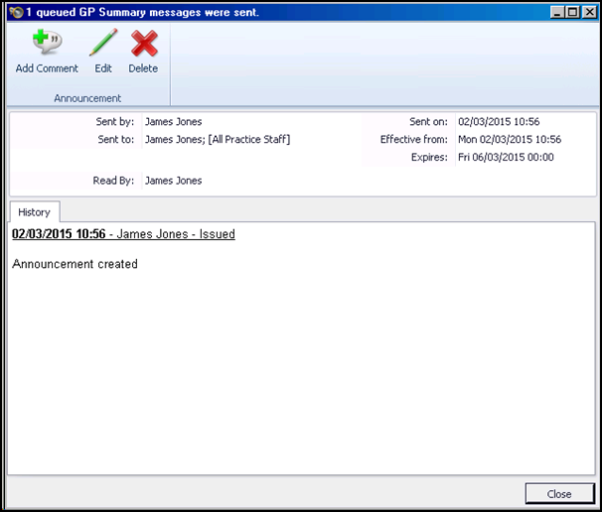This screenshot has height=512, width=602.
Task: Minimize the announcement window
Action: [x=556, y=11]
